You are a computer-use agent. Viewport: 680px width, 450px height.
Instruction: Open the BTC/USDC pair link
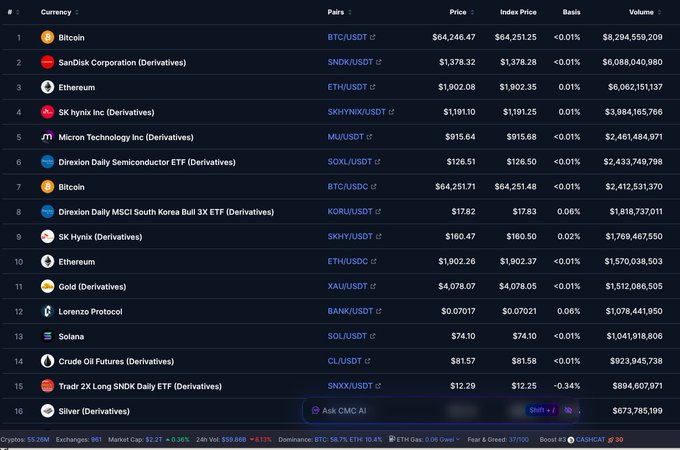tap(348, 187)
